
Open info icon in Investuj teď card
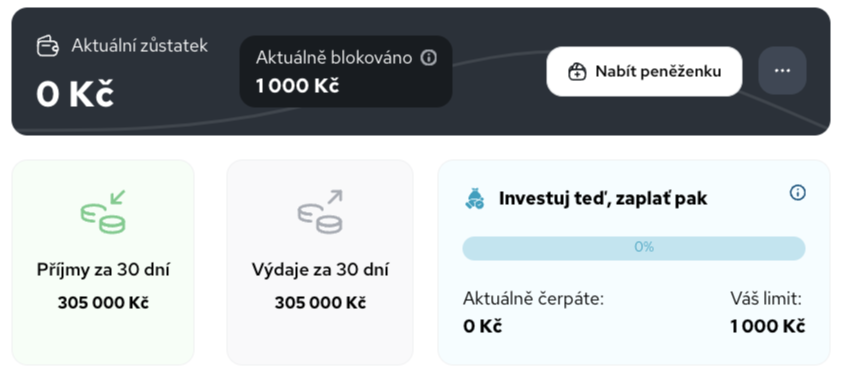798,193
